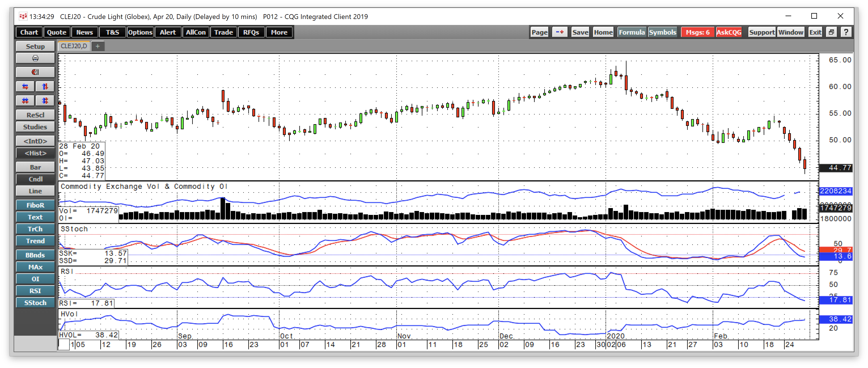Click the Formula button
Screen dimensions: 868x368
click(x=632, y=32)
